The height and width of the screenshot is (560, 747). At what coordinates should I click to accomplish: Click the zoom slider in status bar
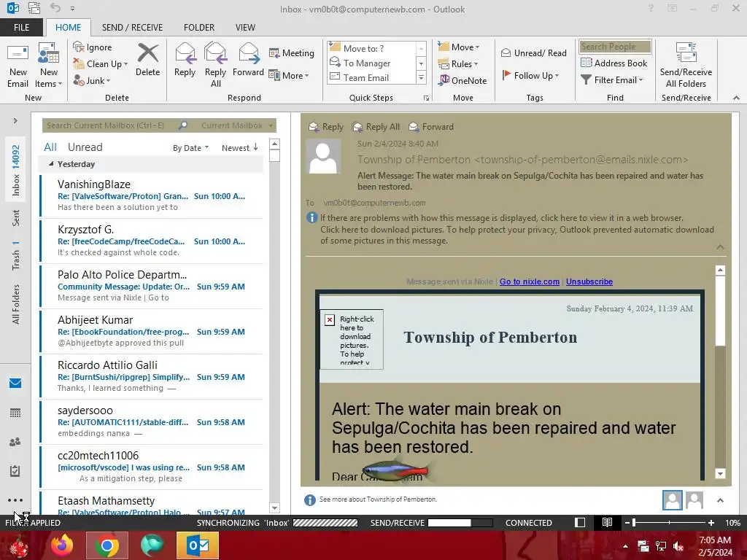point(670,522)
